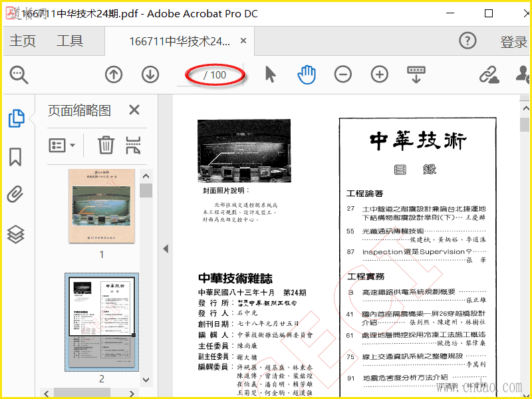
Task: Switch to the 工具 tab
Action: tap(70, 41)
